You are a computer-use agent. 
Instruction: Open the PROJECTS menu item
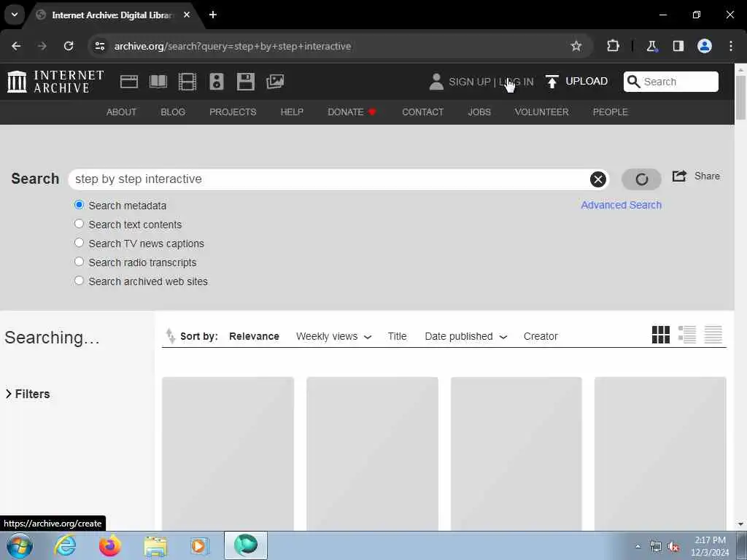click(x=233, y=112)
